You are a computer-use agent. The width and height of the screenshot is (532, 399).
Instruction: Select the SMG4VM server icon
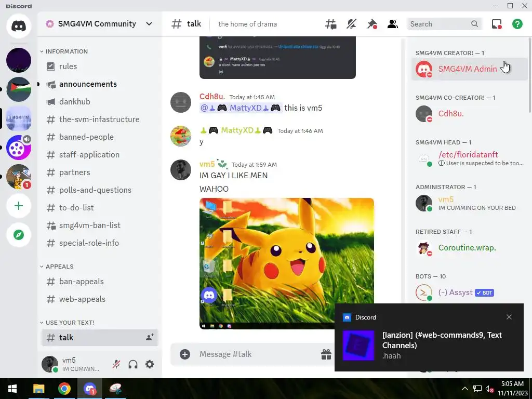click(x=19, y=118)
